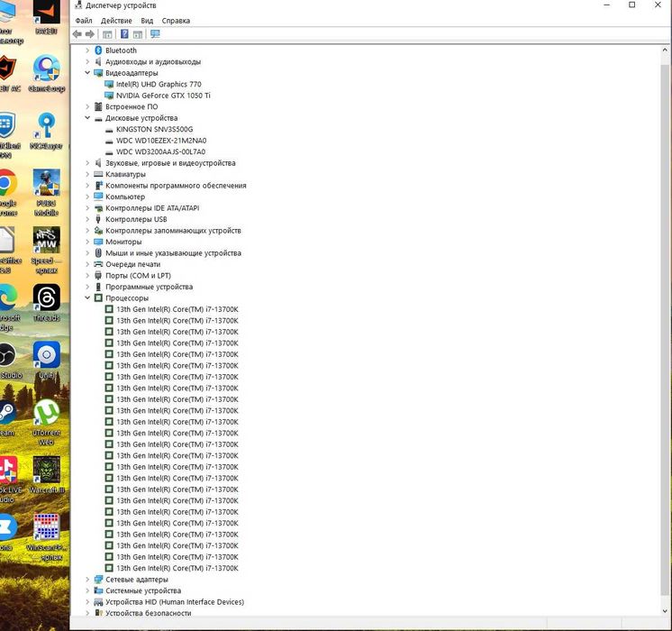Open GameLoop desktop shortcut
This screenshot has height=631, width=672.
pos(46,74)
